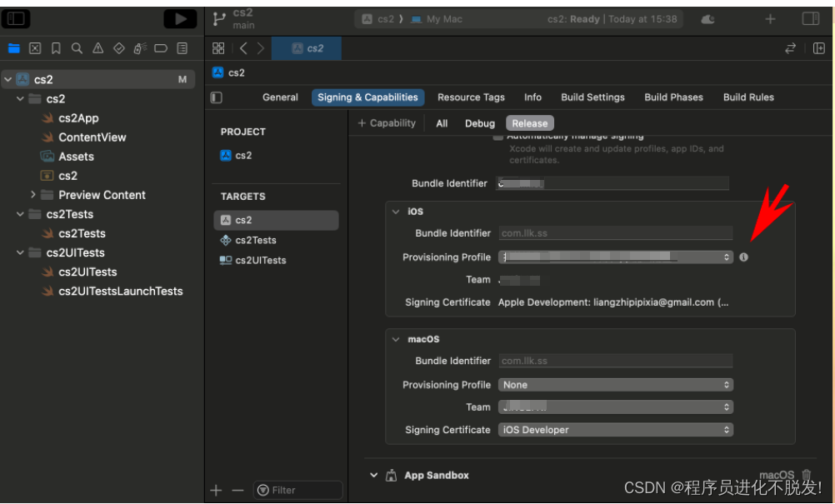This screenshot has height=504, width=835.
Task: Click the cloud status icon
Action: (707, 20)
